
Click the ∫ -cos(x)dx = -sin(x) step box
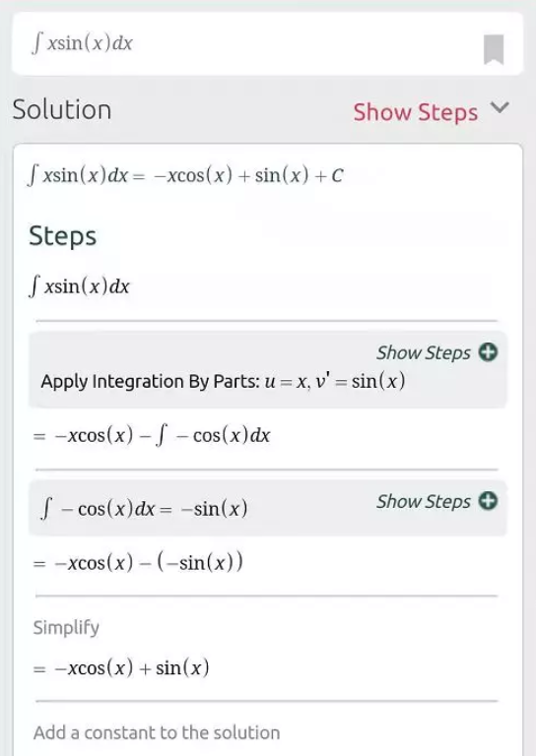coord(267,508)
